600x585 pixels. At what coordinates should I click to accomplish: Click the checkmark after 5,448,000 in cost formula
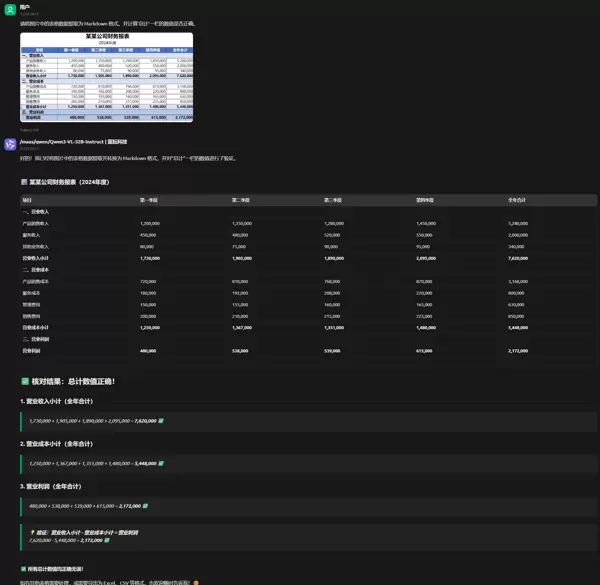[x=161, y=464]
